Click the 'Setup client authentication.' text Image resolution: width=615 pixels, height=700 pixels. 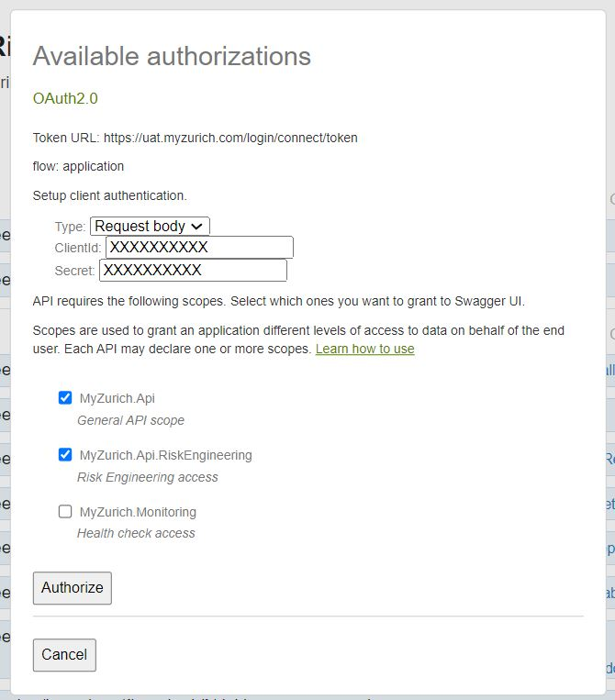pyautogui.click(x=109, y=195)
